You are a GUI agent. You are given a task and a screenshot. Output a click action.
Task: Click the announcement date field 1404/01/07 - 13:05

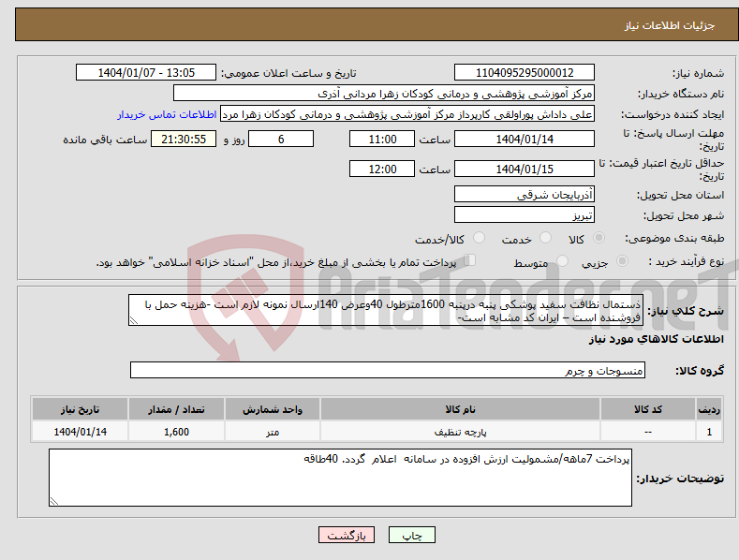[x=146, y=73]
